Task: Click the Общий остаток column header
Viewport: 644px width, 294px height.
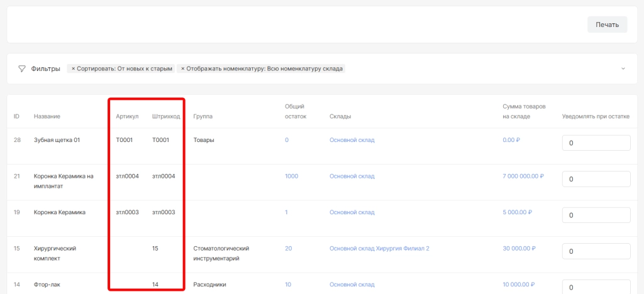Action: [295, 111]
